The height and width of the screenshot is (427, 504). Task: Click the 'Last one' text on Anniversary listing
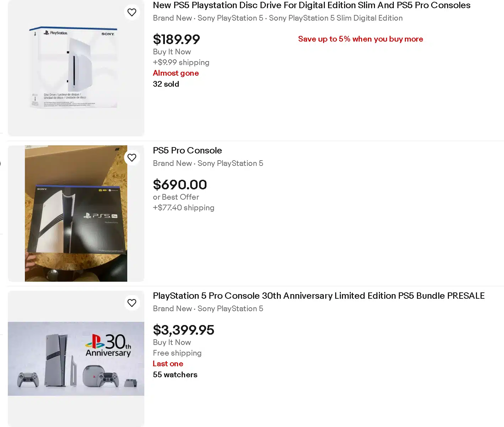point(168,363)
